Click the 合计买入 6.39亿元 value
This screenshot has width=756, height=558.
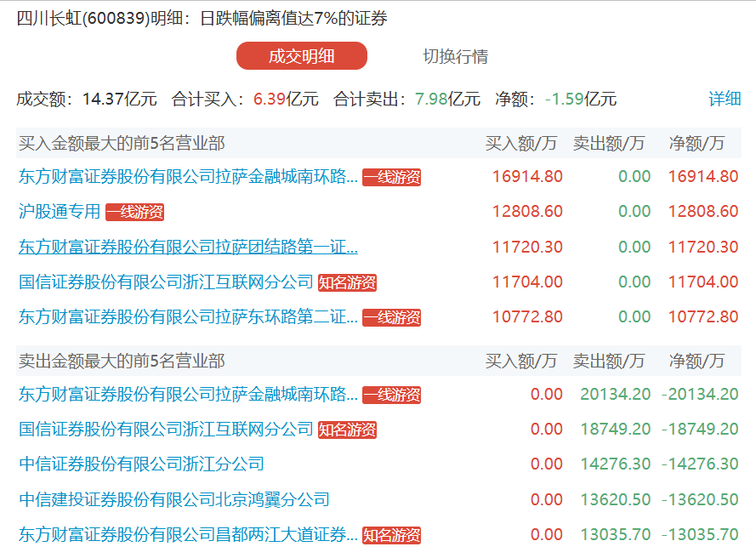(286, 99)
